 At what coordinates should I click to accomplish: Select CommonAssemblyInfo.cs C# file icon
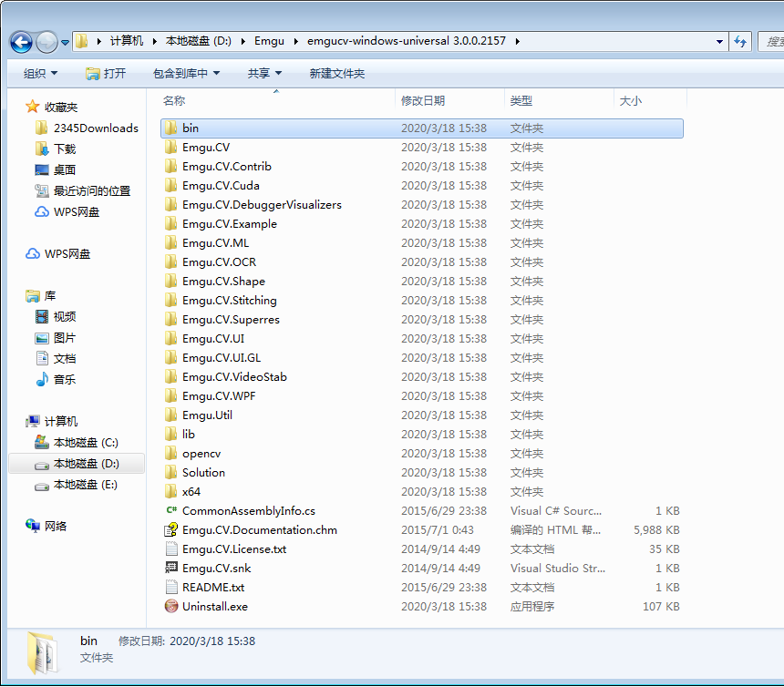click(x=171, y=510)
